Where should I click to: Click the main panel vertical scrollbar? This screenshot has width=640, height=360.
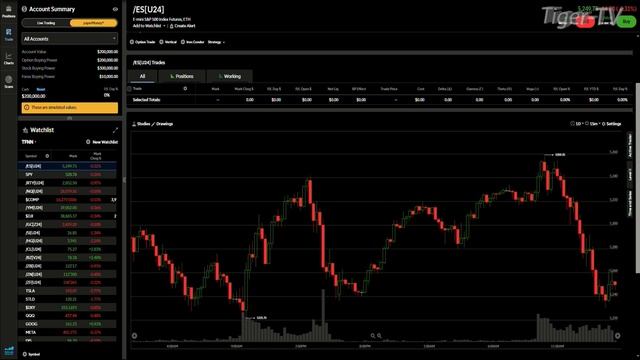pos(638,178)
